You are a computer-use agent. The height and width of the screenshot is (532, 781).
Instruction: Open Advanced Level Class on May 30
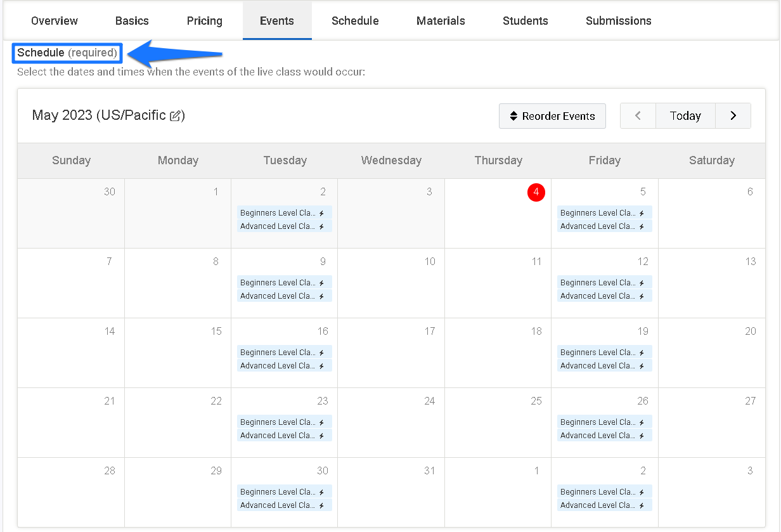tap(285, 505)
